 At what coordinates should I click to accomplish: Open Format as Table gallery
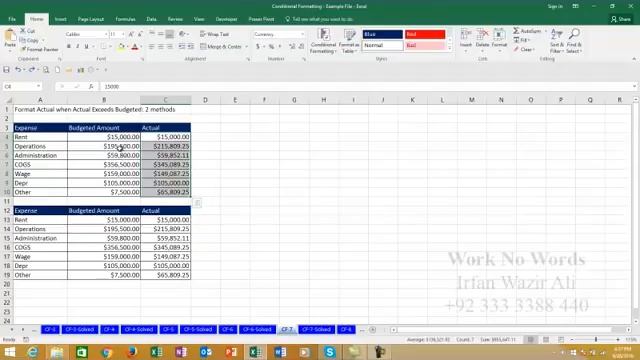(x=349, y=41)
